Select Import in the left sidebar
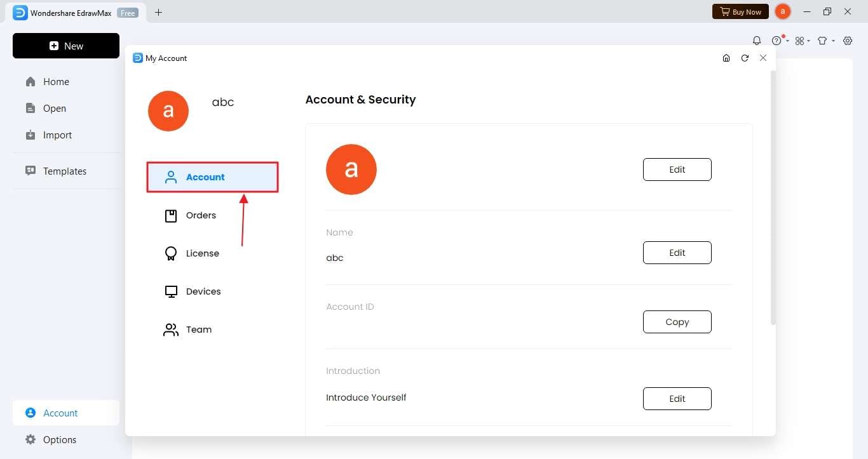Screen dimensions: 868x459 57,135
